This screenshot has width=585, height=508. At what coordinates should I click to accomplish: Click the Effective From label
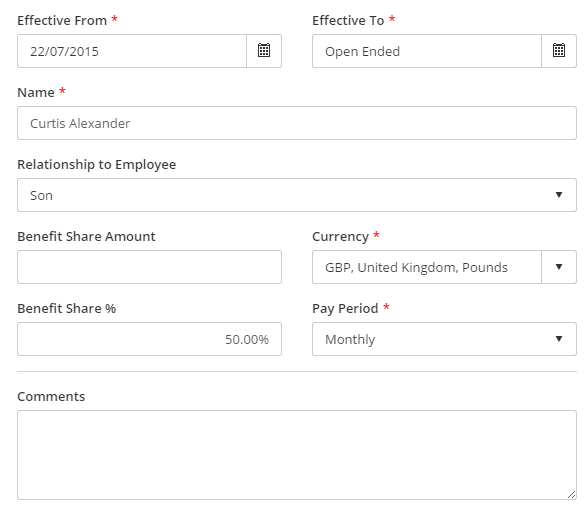(62, 21)
